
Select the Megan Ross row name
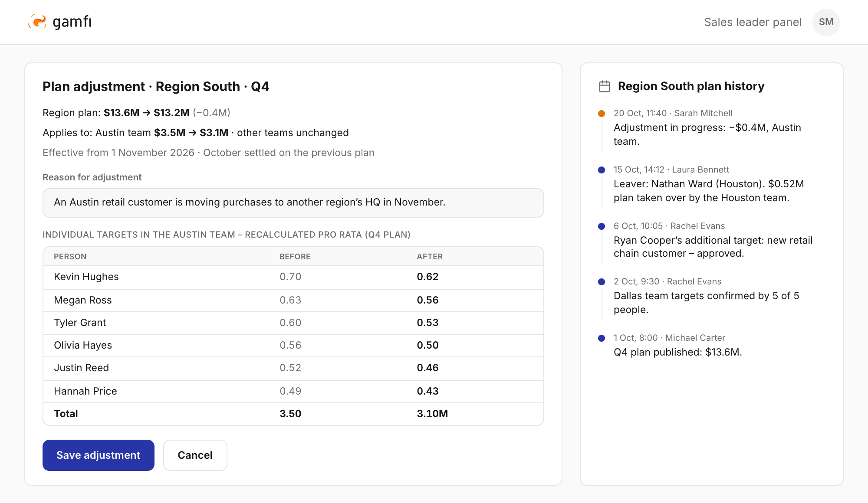coord(83,300)
